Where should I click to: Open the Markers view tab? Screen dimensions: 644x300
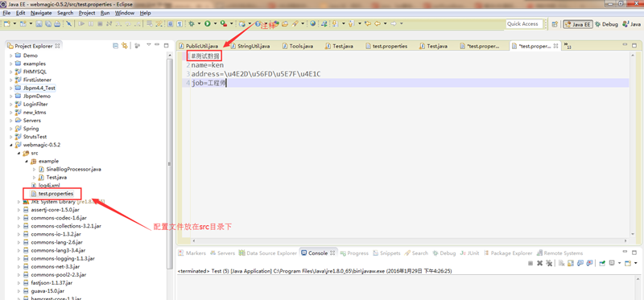192,253
